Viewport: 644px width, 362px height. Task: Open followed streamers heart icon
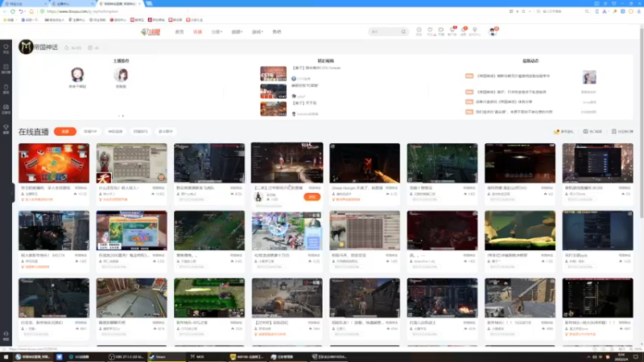pyautogui.click(x=430, y=31)
